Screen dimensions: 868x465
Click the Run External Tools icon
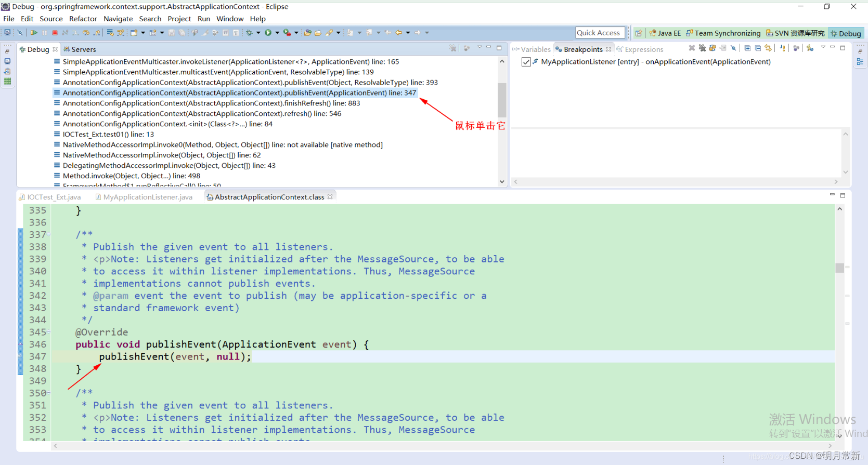point(287,33)
